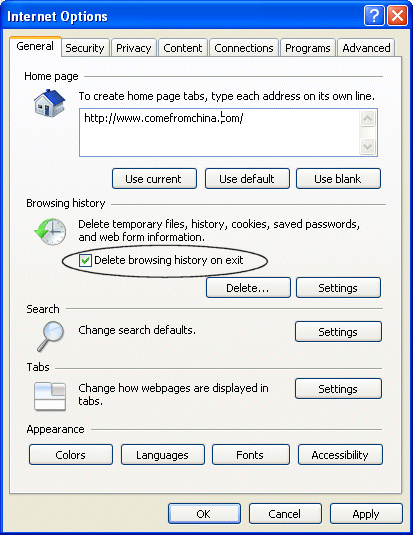Click home page box scroll up arrow
Image resolution: width=413 pixels, height=535 pixels.
click(368, 119)
